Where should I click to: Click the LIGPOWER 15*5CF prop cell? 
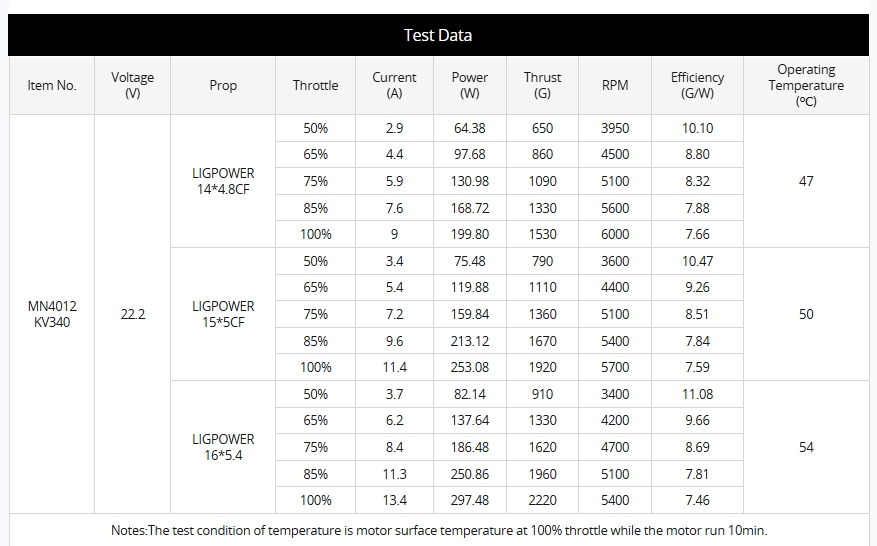coord(223,314)
